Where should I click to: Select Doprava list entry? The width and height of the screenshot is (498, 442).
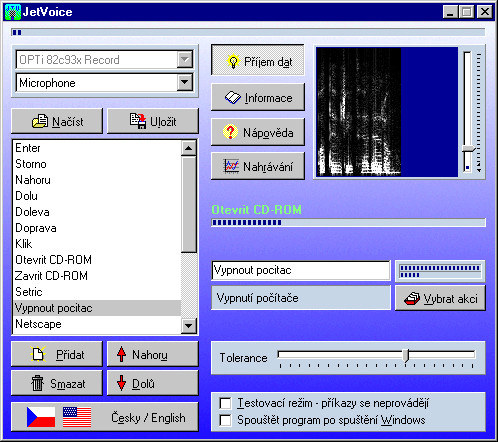[x=97, y=228]
